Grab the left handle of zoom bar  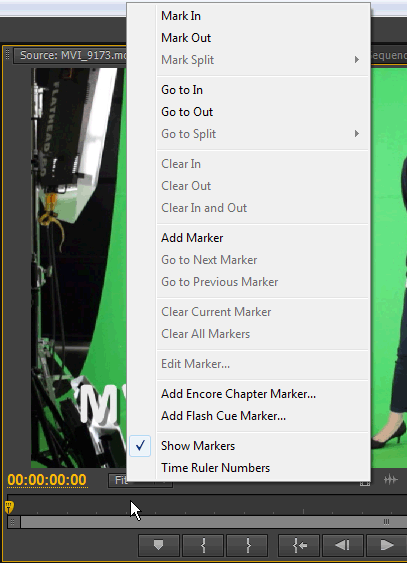13,522
